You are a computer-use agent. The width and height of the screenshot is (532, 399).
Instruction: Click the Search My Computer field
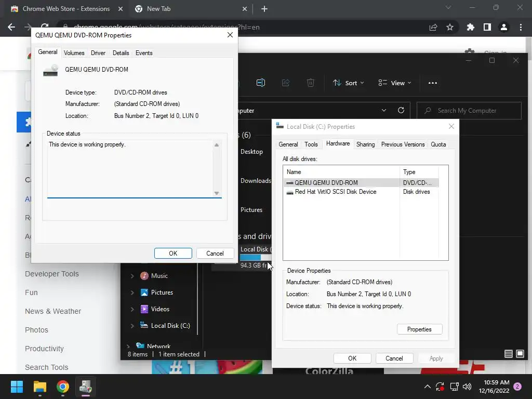(469, 111)
